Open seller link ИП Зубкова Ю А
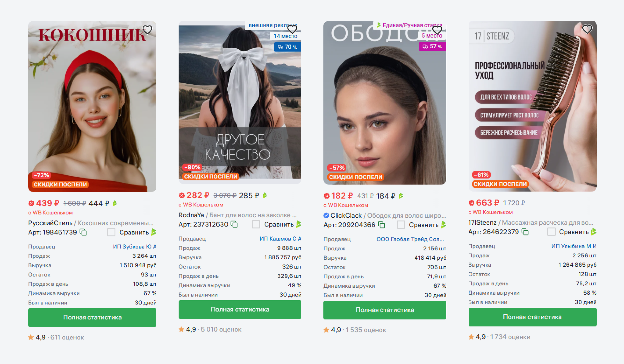 tap(134, 247)
